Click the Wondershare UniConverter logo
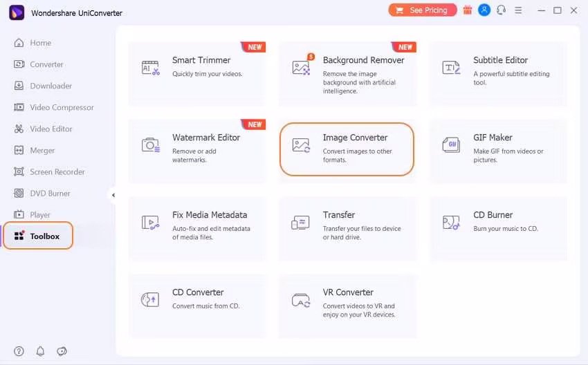The width and height of the screenshot is (588, 365). [x=17, y=12]
